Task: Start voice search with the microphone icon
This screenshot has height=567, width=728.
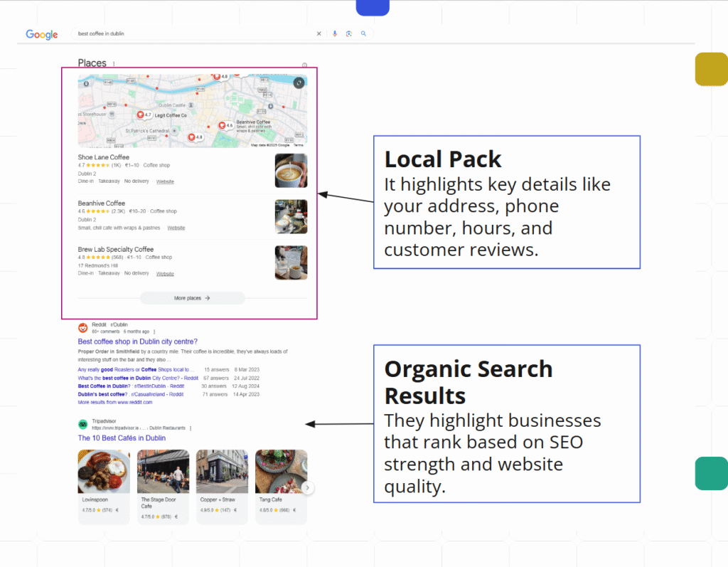Action: pyautogui.click(x=335, y=33)
